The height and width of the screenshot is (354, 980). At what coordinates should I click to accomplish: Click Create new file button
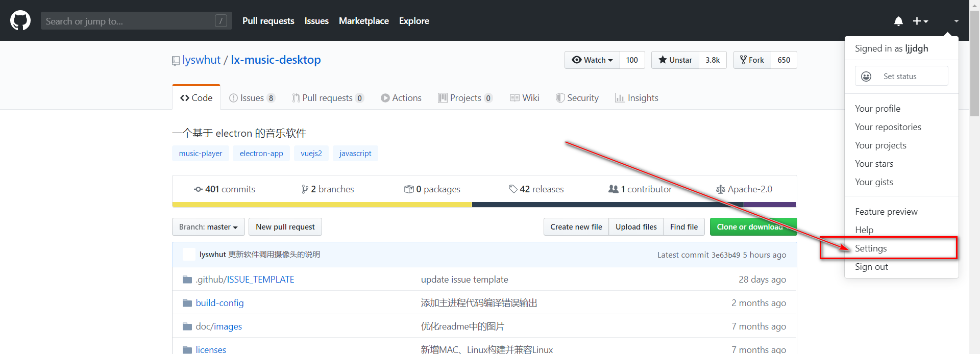tap(576, 227)
